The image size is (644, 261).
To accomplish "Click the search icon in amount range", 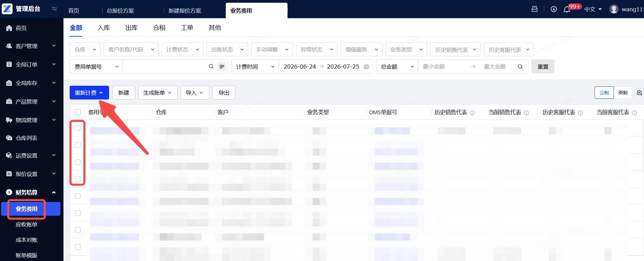I will coord(520,67).
